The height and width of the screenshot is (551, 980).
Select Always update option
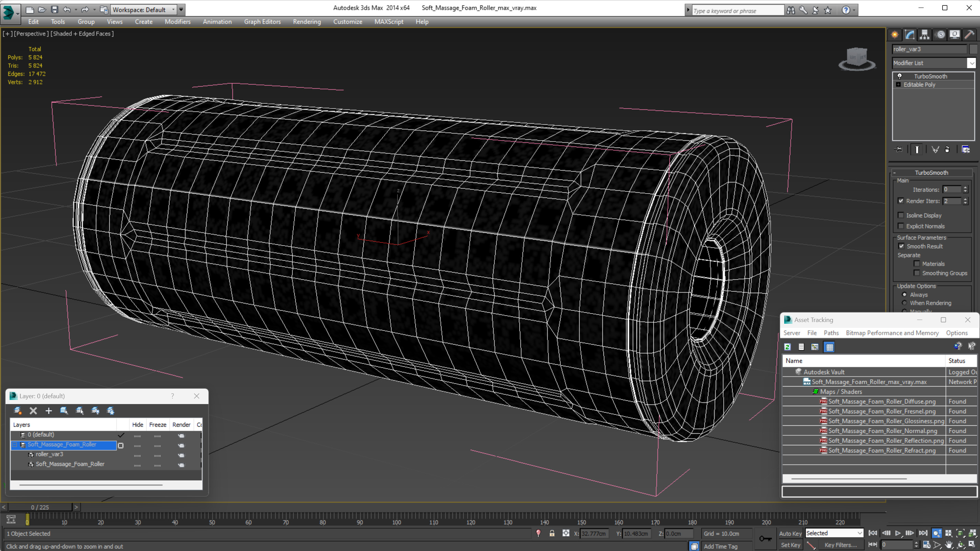point(905,294)
